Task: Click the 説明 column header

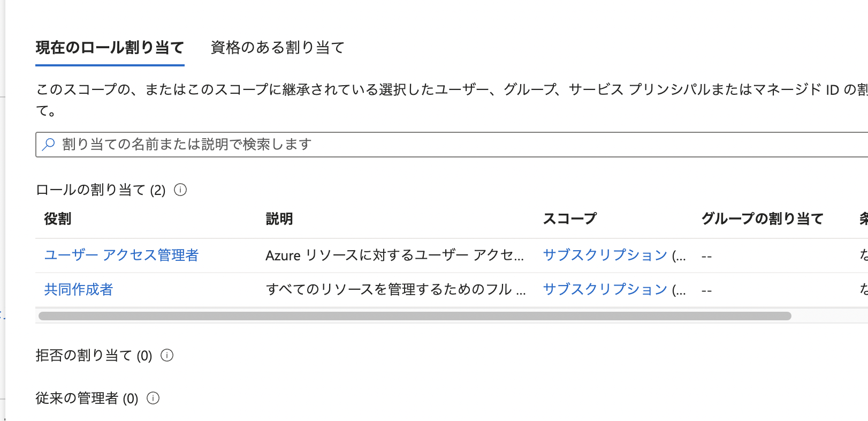Action: (x=279, y=219)
